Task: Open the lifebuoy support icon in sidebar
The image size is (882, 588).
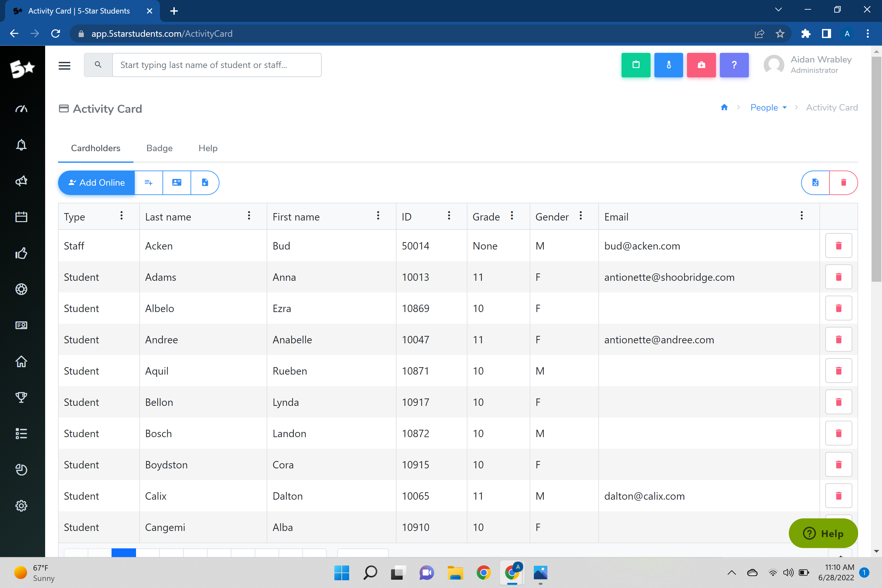Action: click(21, 289)
